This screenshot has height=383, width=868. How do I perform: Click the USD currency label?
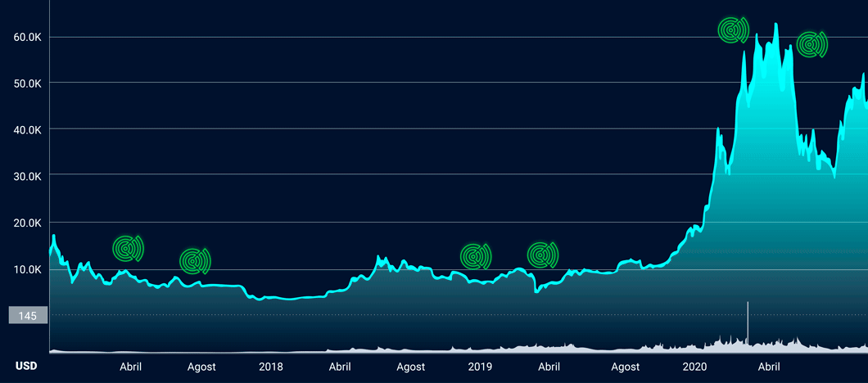click(x=26, y=367)
